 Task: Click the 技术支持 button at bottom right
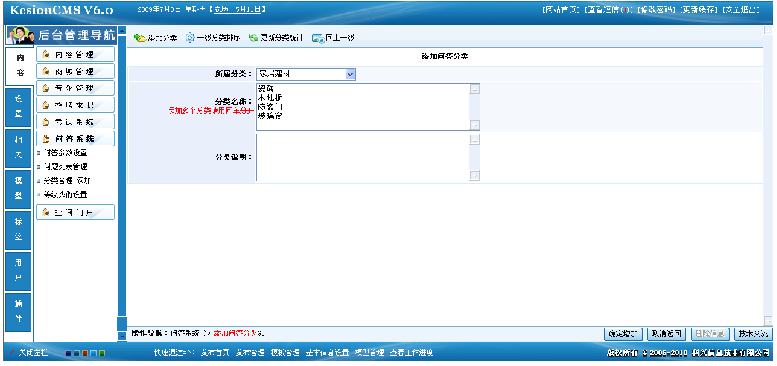point(753,334)
